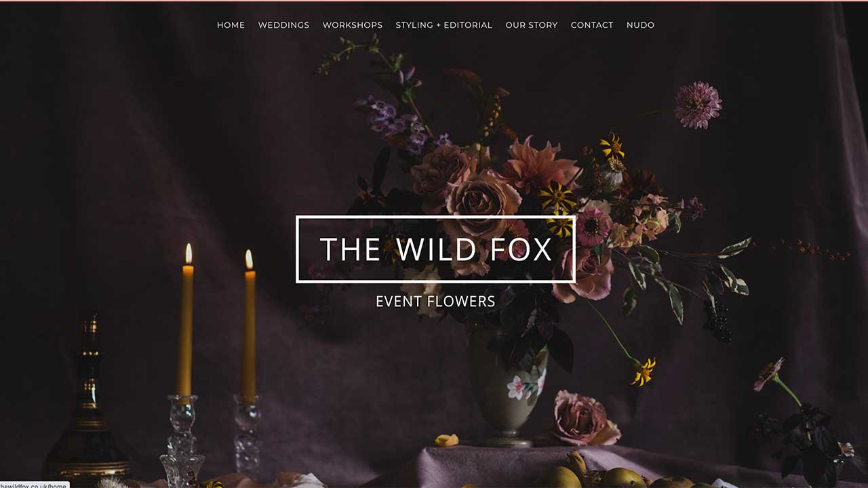Screen dimensions: 868x488
Task: Click the EVENT FLOWERS subtitle text
Action: 435,301
